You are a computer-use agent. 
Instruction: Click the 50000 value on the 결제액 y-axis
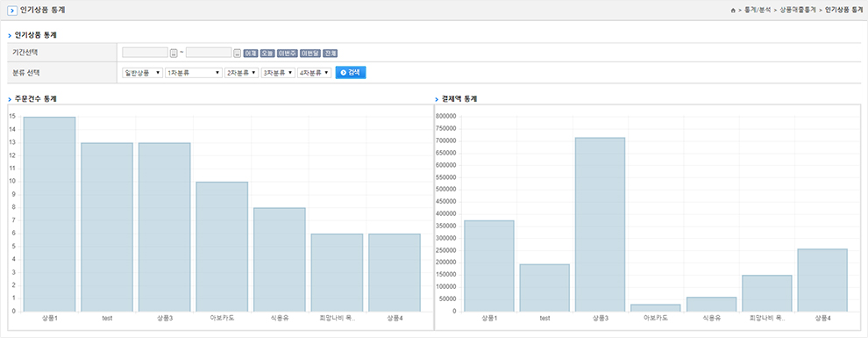(448, 299)
